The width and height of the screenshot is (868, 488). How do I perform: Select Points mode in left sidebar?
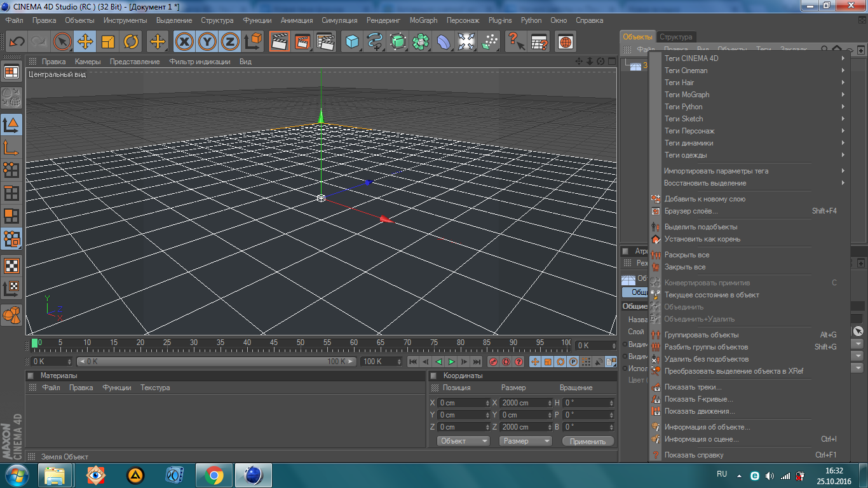[x=11, y=170]
